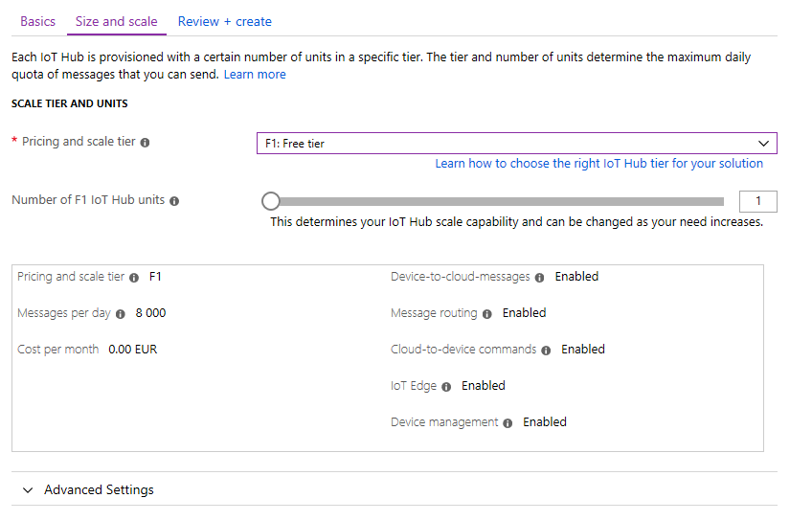Show info icon for Device-to-cloud-messages
812x521 pixels.
tap(540, 278)
